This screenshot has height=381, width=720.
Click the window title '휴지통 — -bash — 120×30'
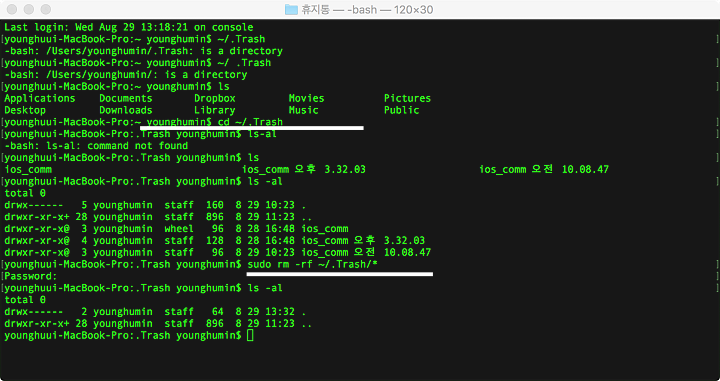click(367, 10)
